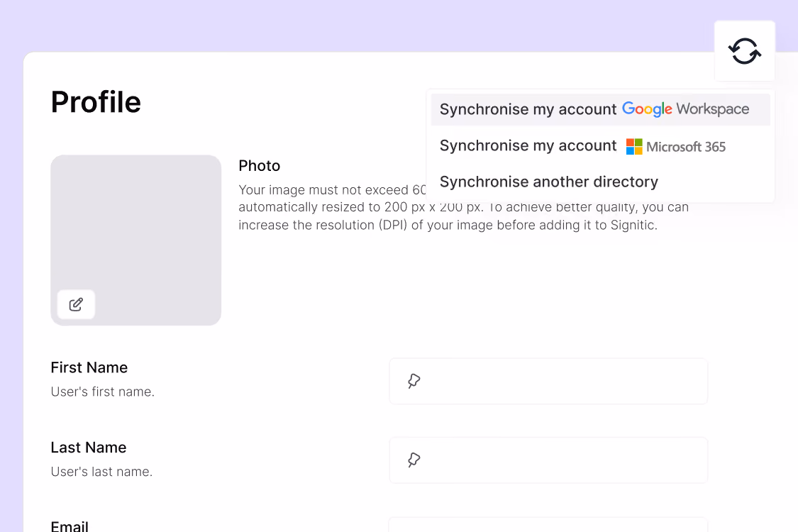
Task: Click the "User's last name." description
Action: click(101, 472)
